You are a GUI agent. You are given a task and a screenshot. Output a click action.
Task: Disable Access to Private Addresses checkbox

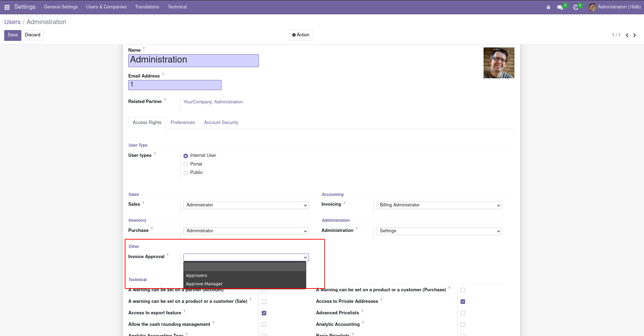(463, 301)
